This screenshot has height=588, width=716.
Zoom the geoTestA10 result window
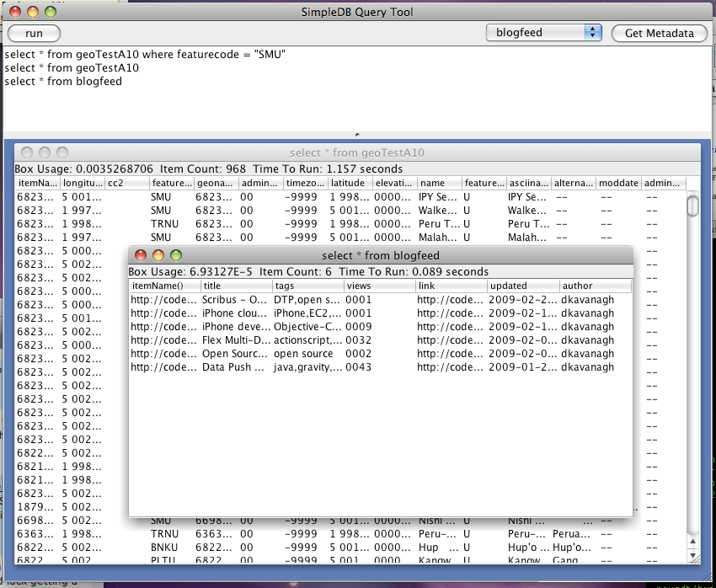pyautogui.click(x=62, y=152)
